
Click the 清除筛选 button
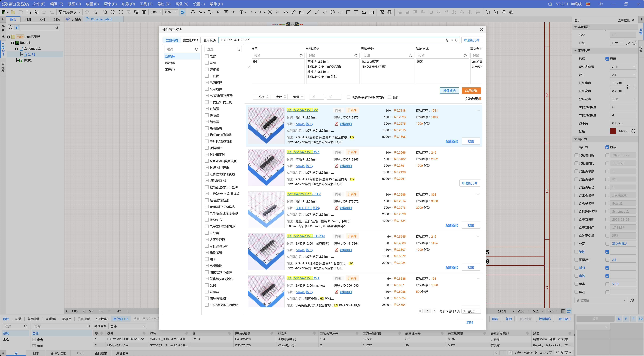(449, 91)
